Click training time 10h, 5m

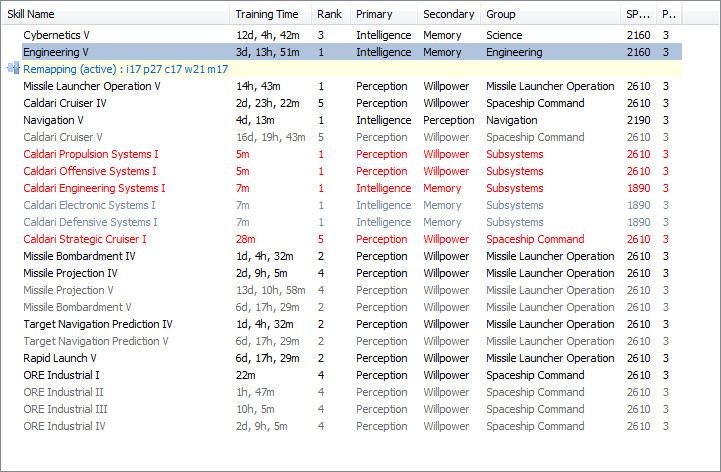click(255, 409)
